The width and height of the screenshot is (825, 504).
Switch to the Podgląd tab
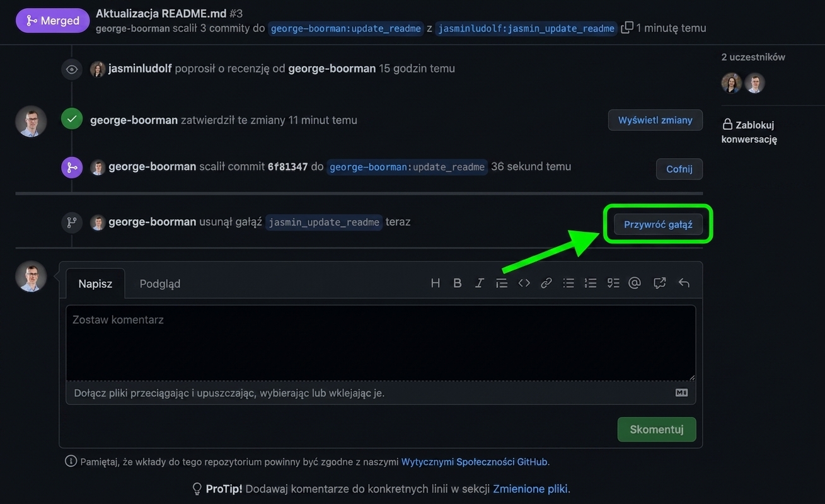click(160, 283)
